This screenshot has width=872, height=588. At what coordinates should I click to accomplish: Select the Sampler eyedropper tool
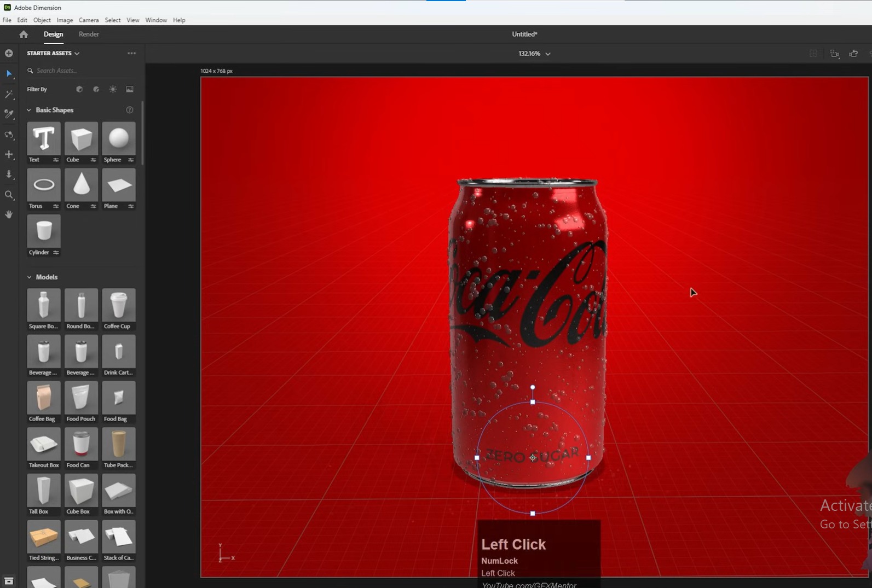(9, 114)
